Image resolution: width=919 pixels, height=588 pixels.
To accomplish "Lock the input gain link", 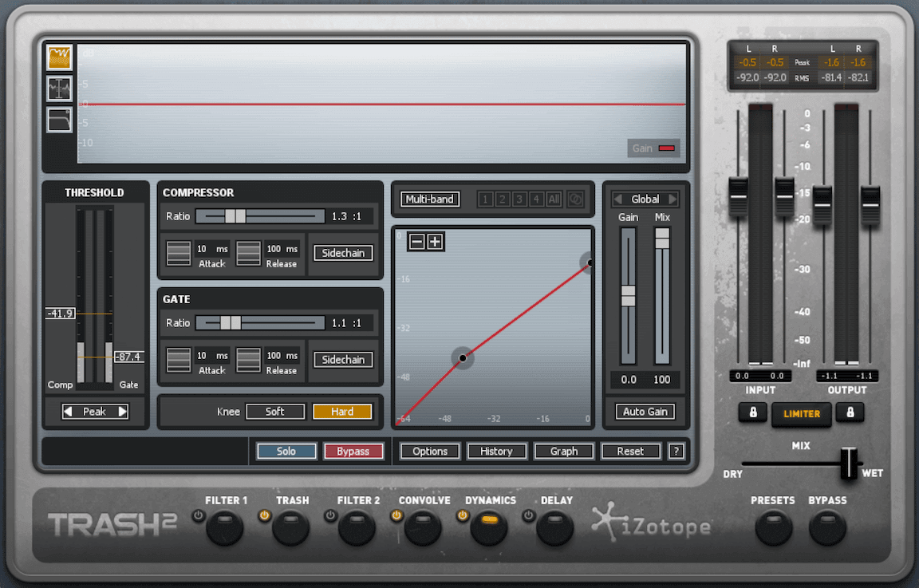I will 753,412.
